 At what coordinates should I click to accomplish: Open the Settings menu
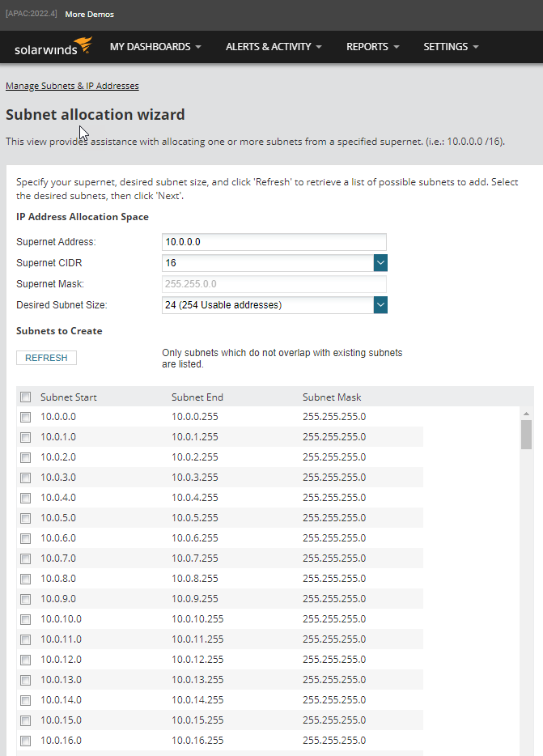point(451,47)
